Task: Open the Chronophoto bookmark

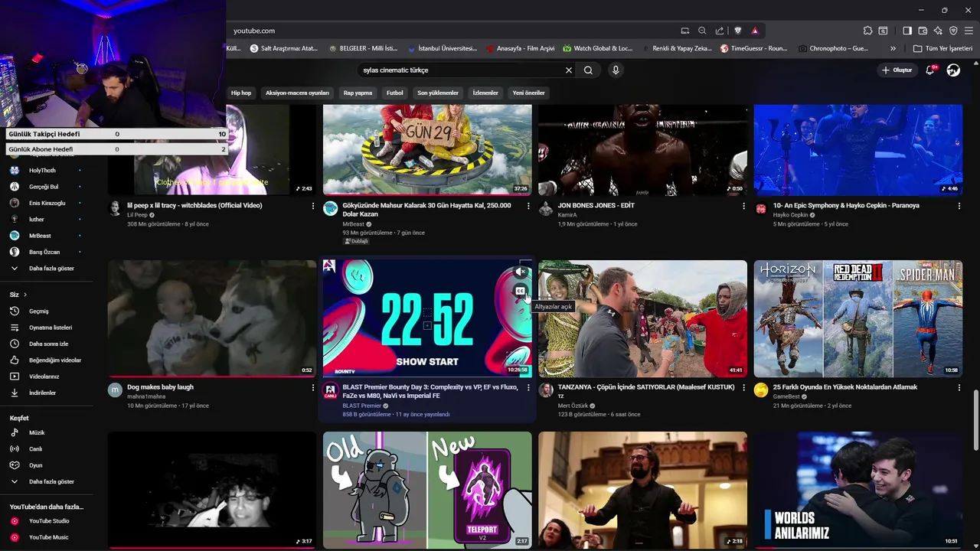Action: 833,48
